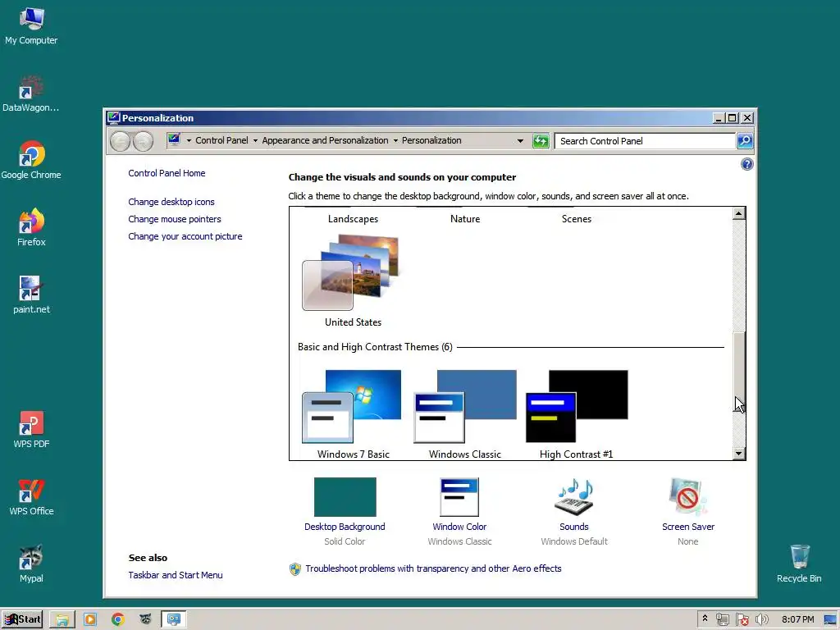Launch Chrome from the taskbar
The height and width of the screenshot is (630, 840).
tap(118, 619)
